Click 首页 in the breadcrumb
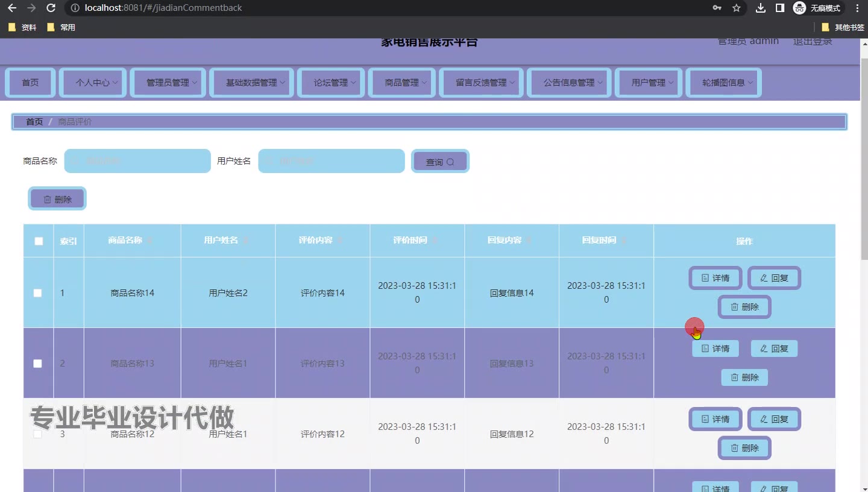 pos(34,122)
